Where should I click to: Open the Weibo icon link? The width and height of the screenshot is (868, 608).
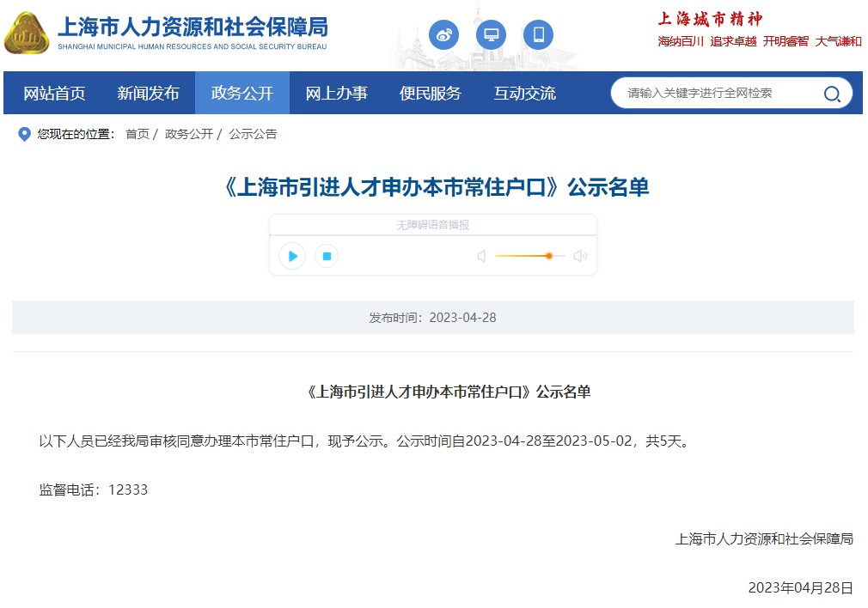pos(444,35)
